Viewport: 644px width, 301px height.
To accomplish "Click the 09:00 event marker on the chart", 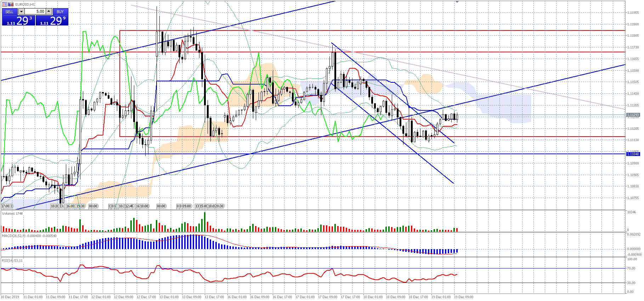I will click(x=187, y=206).
